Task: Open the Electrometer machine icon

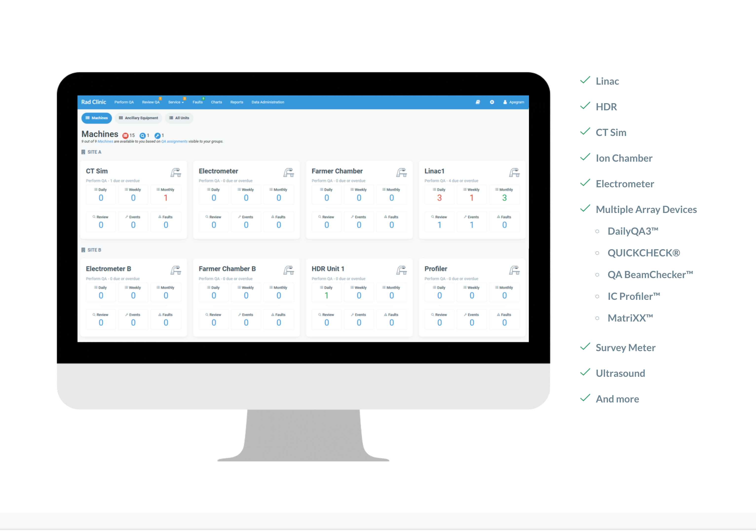Action: point(289,172)
